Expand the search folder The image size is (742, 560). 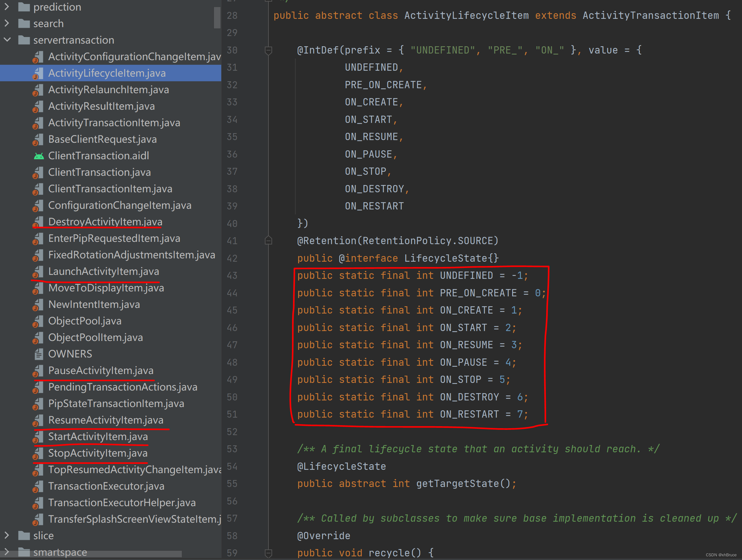[x=7, y=23]
